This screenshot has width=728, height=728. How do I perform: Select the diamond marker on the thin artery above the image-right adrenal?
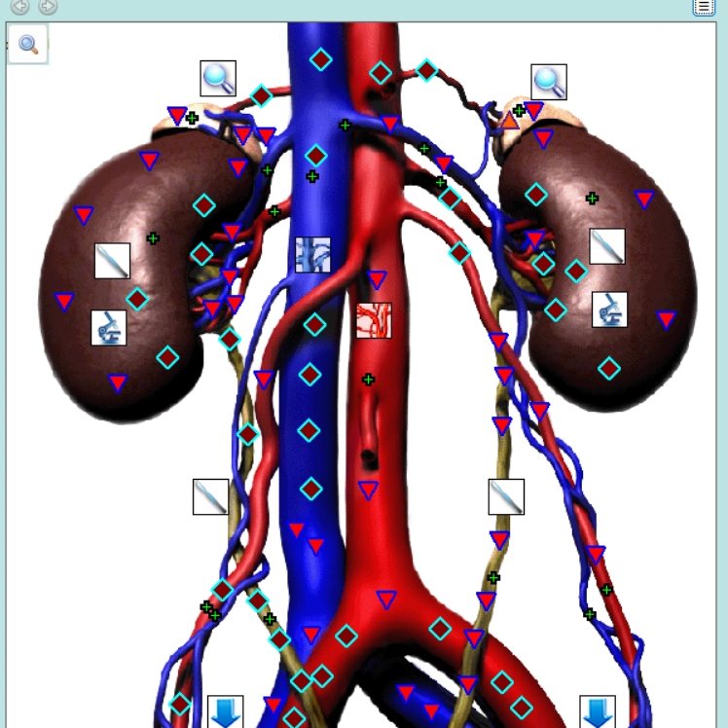coord(426,71)
